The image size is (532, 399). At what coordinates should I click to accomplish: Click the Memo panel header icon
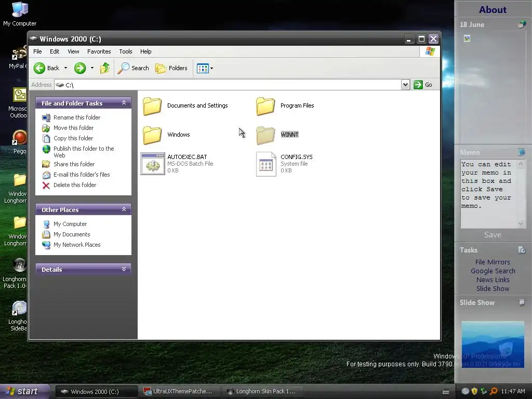(x=522, y=152)
